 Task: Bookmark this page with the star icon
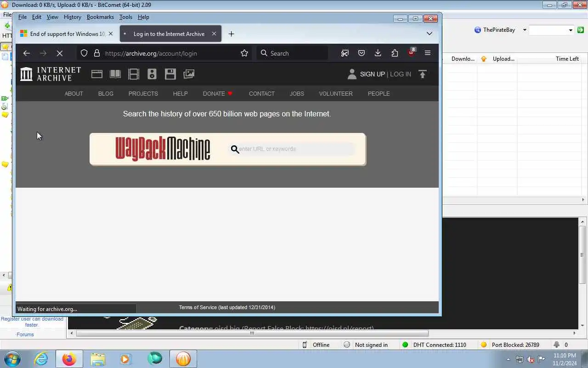[244, 53]
